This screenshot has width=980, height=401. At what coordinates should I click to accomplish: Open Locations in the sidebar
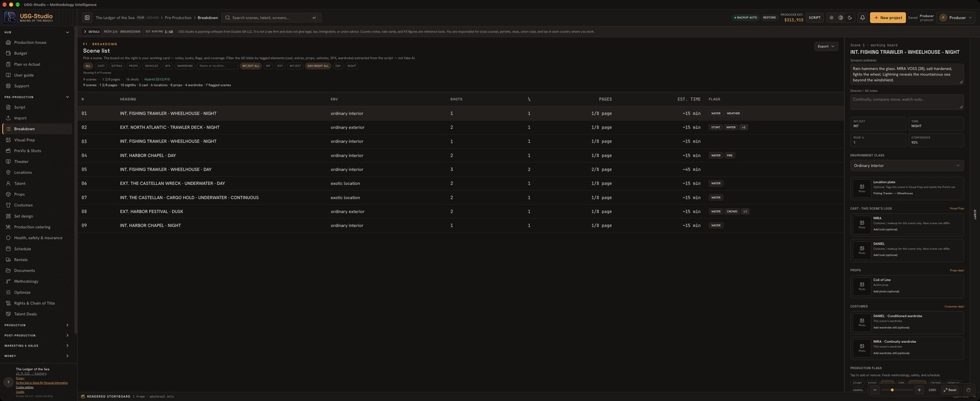coord(37,173)
